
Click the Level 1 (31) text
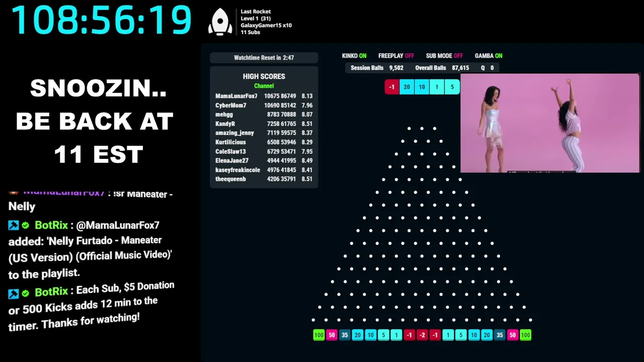256,19
